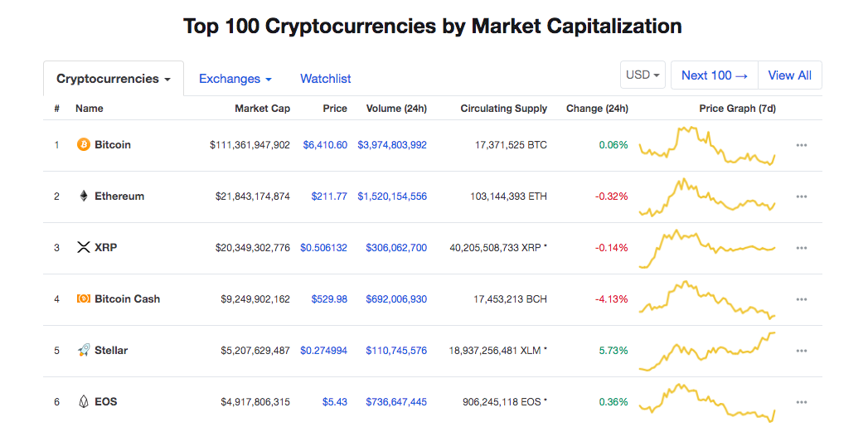
Task: Open Bitcoin's 7-day price graph
Action: pos(707,146)
